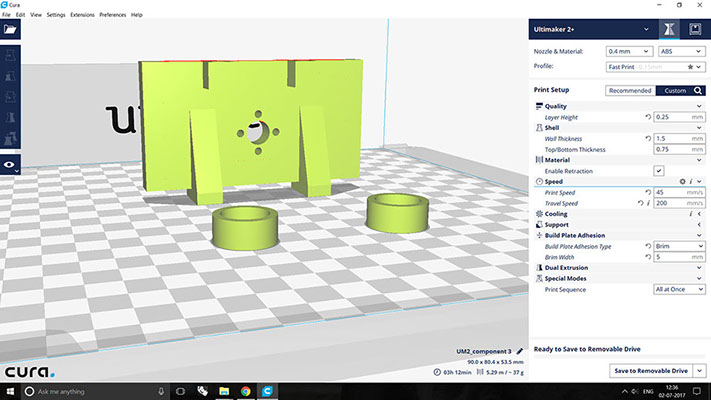
Task: Open the Monitor stage icon
Action: 695,29
